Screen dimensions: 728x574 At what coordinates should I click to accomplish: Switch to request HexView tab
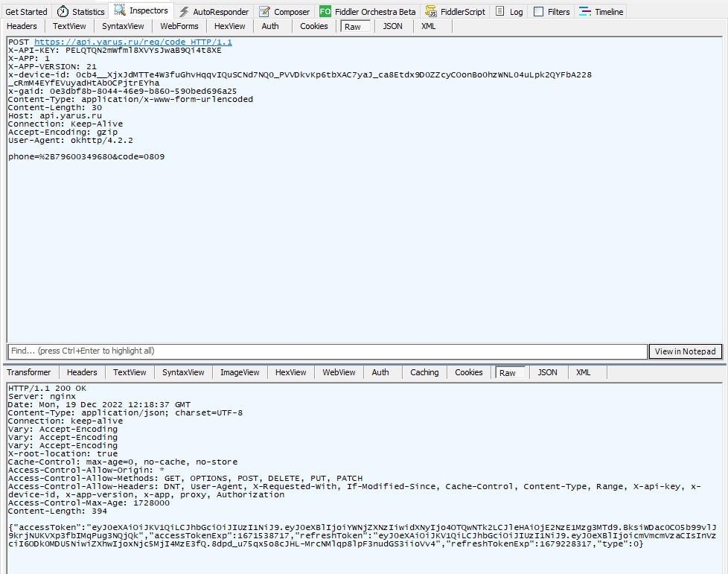tap(229, 26)
